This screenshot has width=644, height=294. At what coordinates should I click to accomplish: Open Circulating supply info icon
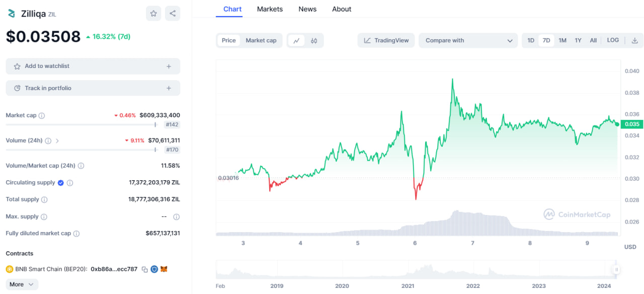click(70, 183)
